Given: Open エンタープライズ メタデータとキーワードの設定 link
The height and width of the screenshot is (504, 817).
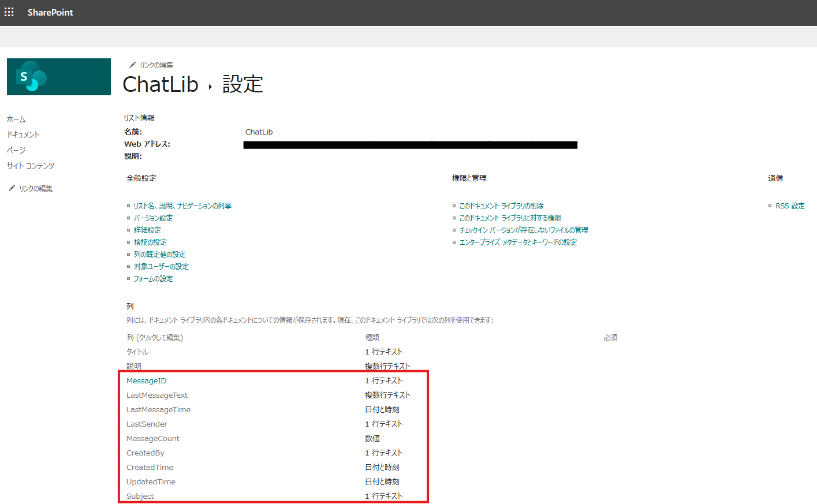Looking at the screenshot, I should click(x=518, y=242).
